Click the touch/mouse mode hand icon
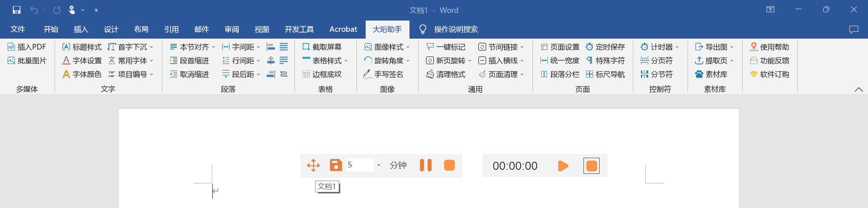This screenshot has width=868, height=208. pyautogui.click(x=72, y=10)
